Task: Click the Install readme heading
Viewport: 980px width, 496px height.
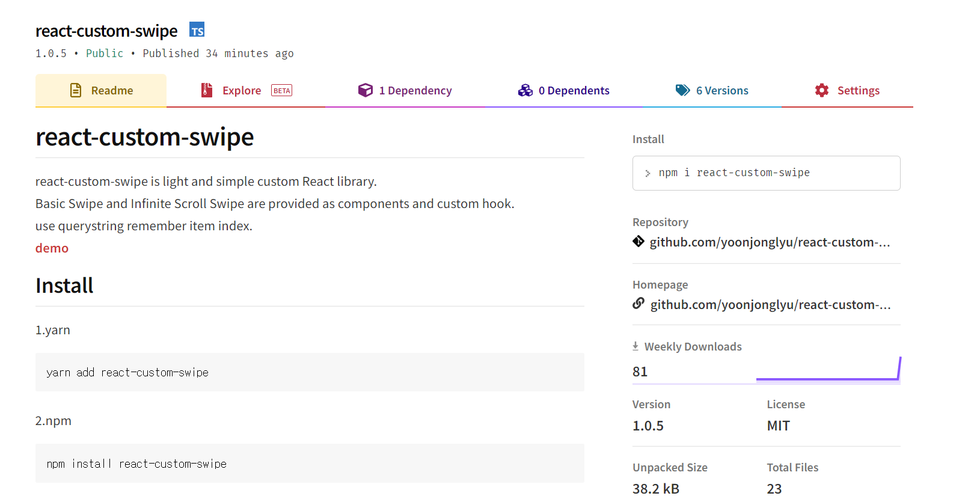Action: (x=64, y=285)
